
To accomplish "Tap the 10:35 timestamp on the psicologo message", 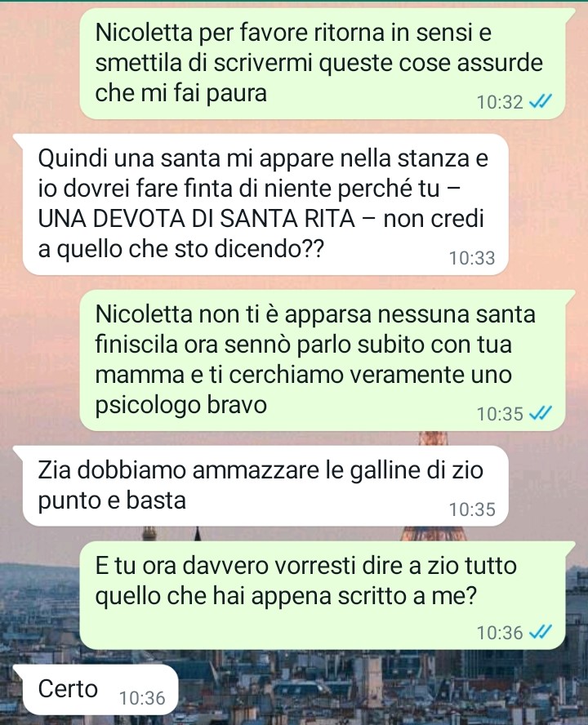I will (500, 414).
